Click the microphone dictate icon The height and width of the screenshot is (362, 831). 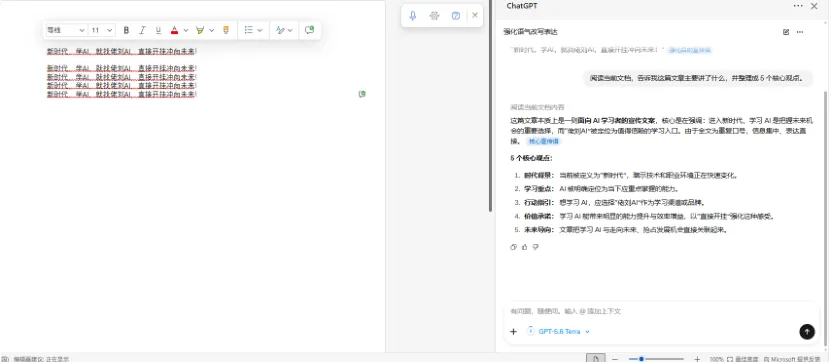(413, 15)
